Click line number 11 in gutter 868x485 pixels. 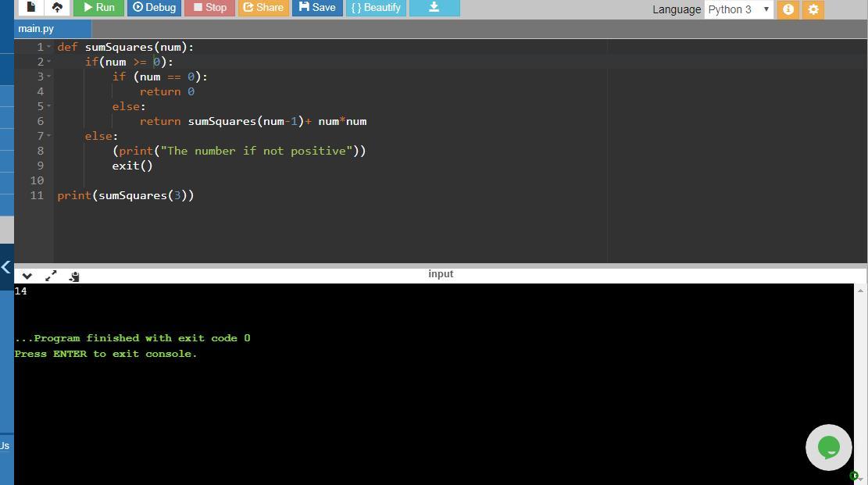pyautogui.click(x=37, y=195)
